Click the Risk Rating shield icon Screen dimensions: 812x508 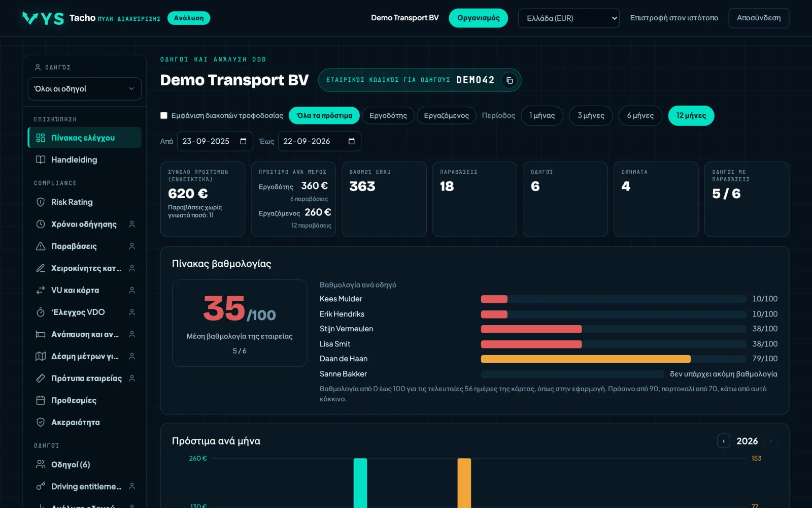pos(41,202)
